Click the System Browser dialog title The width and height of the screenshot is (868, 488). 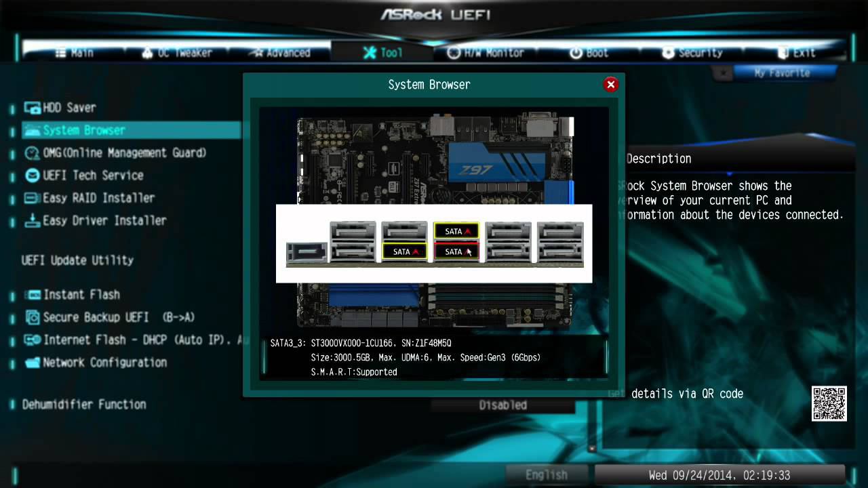(x=429, y=85)
